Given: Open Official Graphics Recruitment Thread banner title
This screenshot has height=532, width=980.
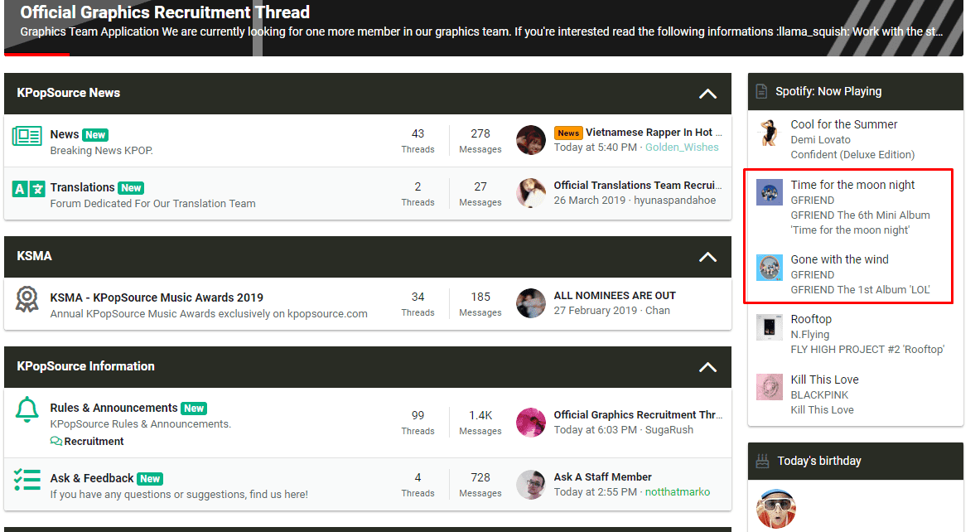Looking at the screenshot, I should (x=165, y=12).
